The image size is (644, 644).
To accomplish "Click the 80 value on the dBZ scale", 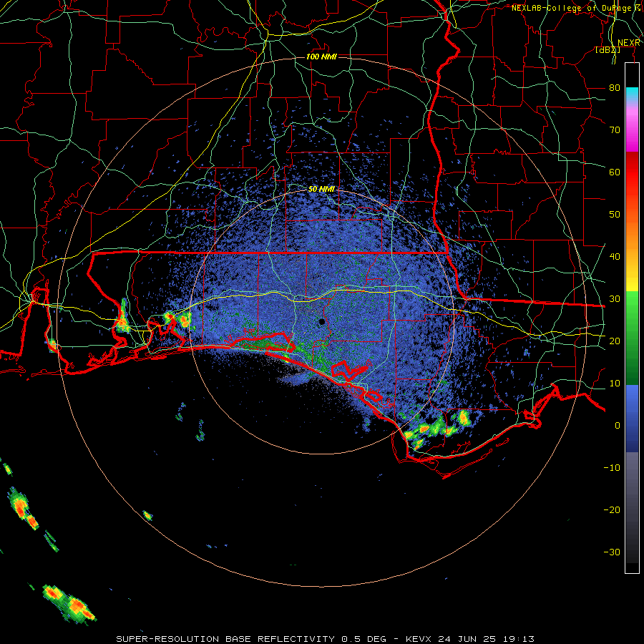I will [x=615, y=88].
